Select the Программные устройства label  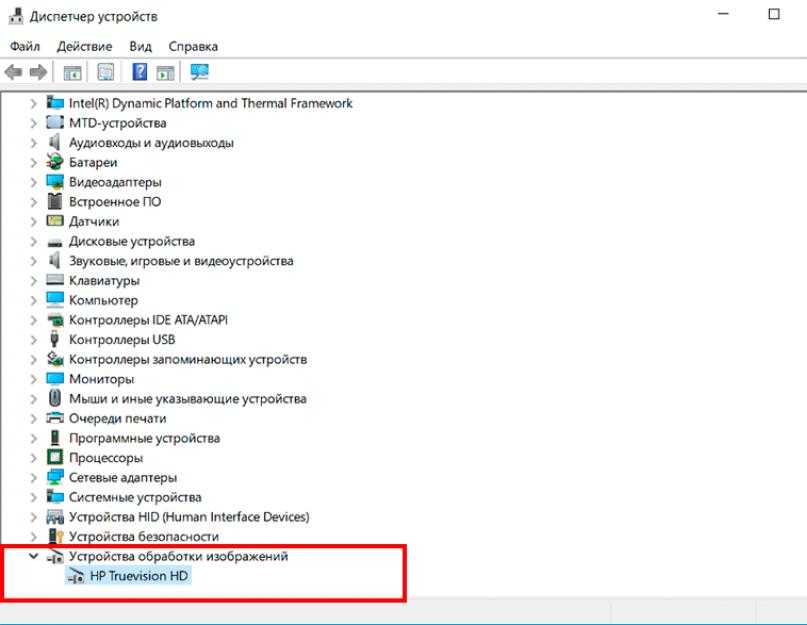tap(145, 439)
